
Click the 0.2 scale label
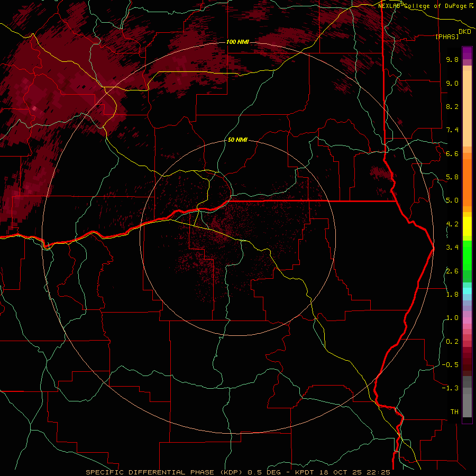pyautogui.click(x=452, y=342)
